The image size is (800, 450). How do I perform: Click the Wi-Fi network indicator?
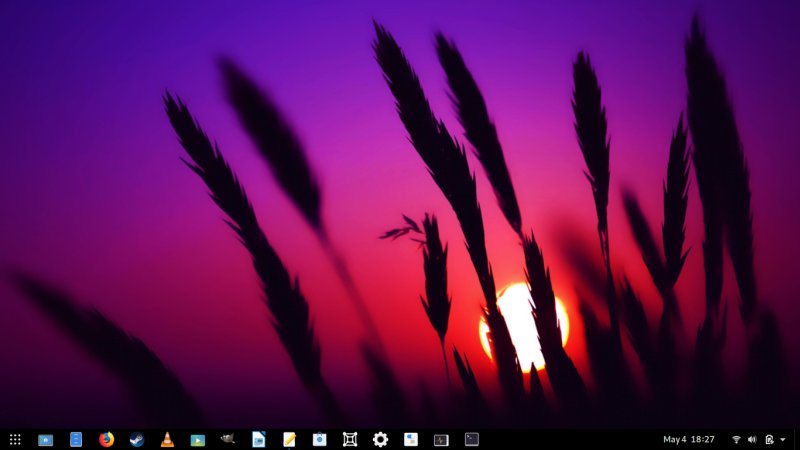736,439
